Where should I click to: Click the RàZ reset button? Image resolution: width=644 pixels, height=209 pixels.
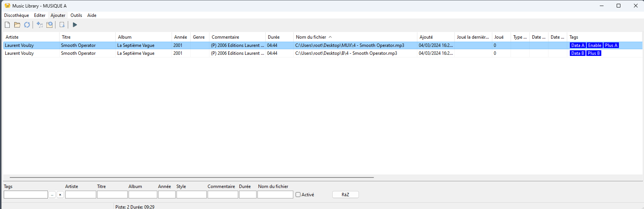pyautogui.click(x=345, y=195)
